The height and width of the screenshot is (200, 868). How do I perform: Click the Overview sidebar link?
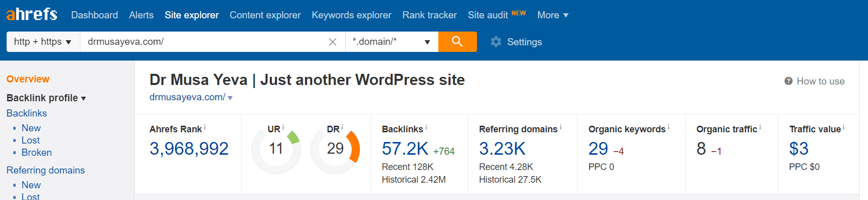[x=28, y=79]
